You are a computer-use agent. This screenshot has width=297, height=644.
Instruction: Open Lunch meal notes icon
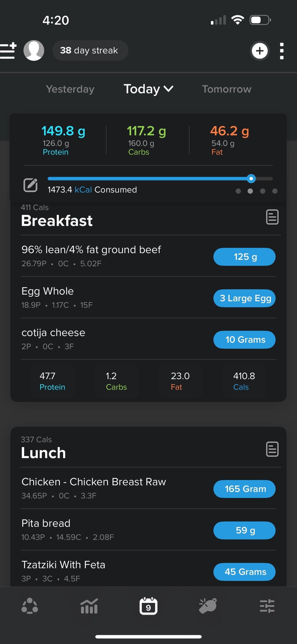(272, 449)
